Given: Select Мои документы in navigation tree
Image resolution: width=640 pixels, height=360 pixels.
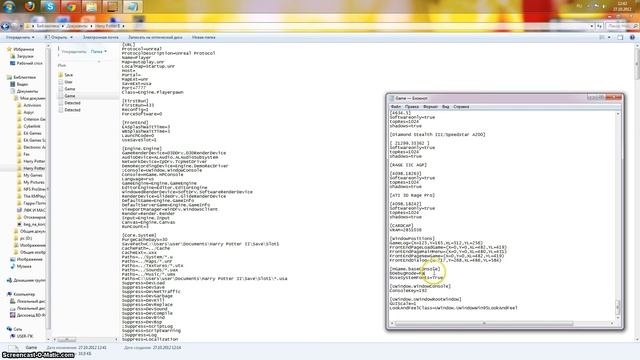Looking at the screenshot, I should pos(29,98).
